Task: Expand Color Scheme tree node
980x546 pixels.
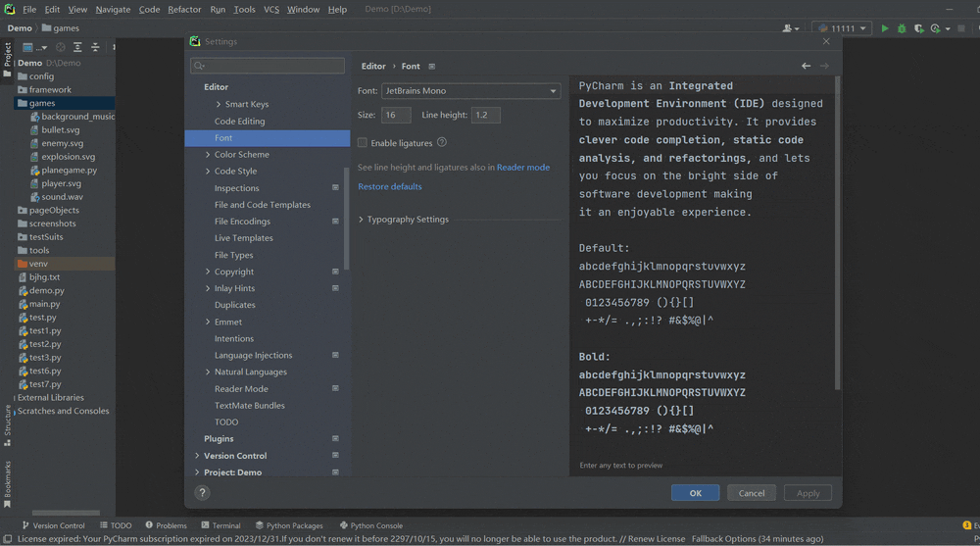Action: (208, 155)
